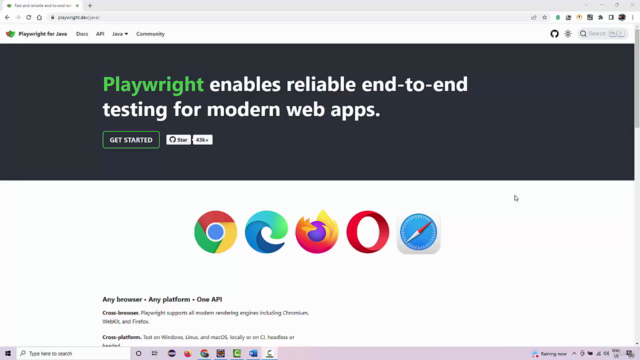This screenshot has width=640, height=360.
Task: Open Cortana circle icon on taskbar
Action: tap(138, 353)
